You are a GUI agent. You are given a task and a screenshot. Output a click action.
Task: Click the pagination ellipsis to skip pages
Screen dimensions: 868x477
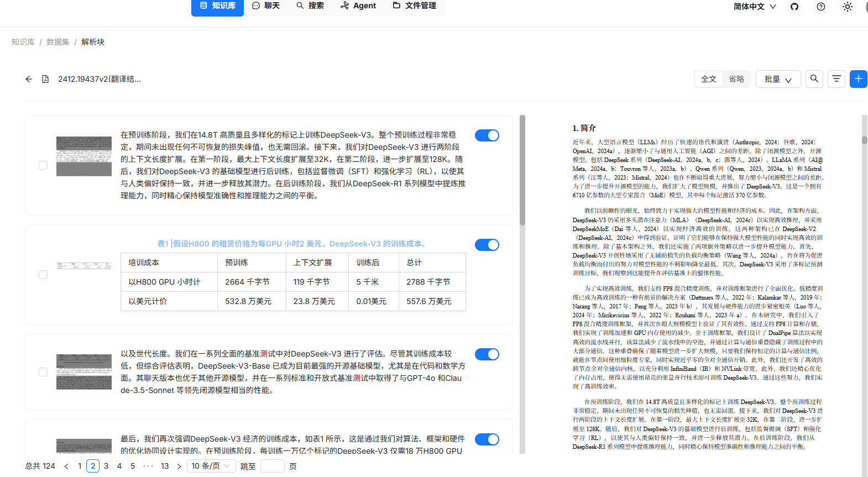point(148,466)
